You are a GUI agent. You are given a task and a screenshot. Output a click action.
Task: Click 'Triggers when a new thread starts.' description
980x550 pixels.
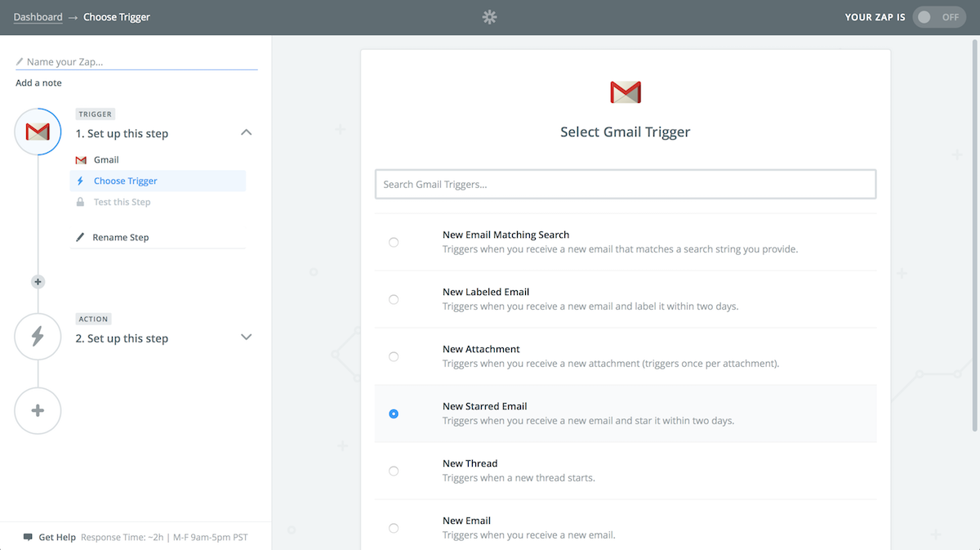click(519, 478)
